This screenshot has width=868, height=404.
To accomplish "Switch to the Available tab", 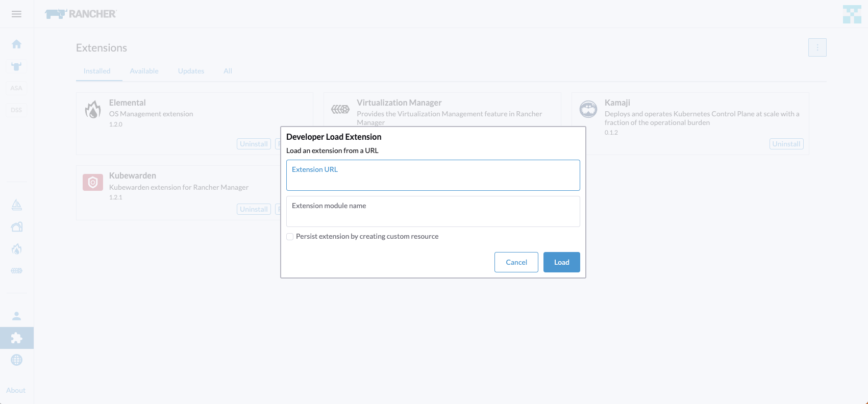I will point(144,71).
